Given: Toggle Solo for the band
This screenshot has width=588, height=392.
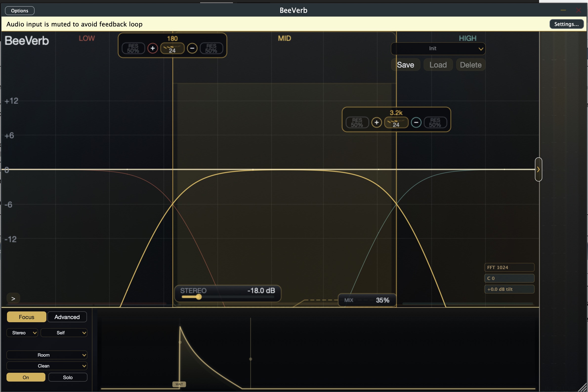Looking at the screenshot, I should pos(68,377).
